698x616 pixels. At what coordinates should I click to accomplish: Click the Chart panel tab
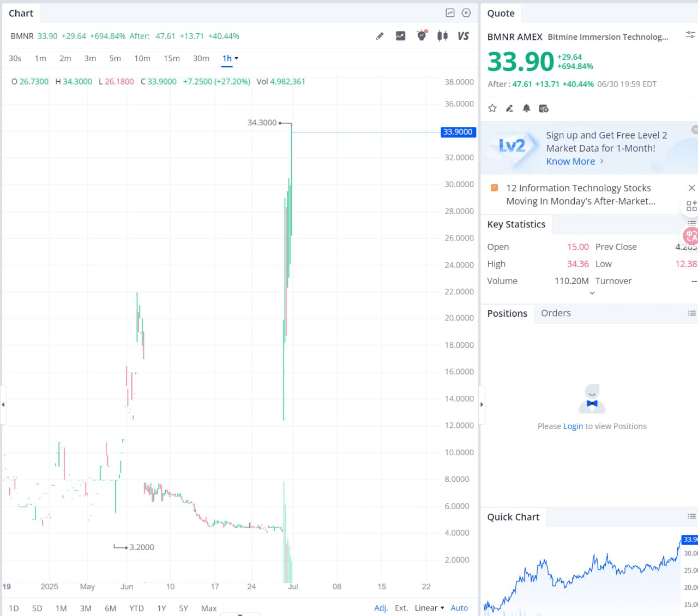coord(21,13)
